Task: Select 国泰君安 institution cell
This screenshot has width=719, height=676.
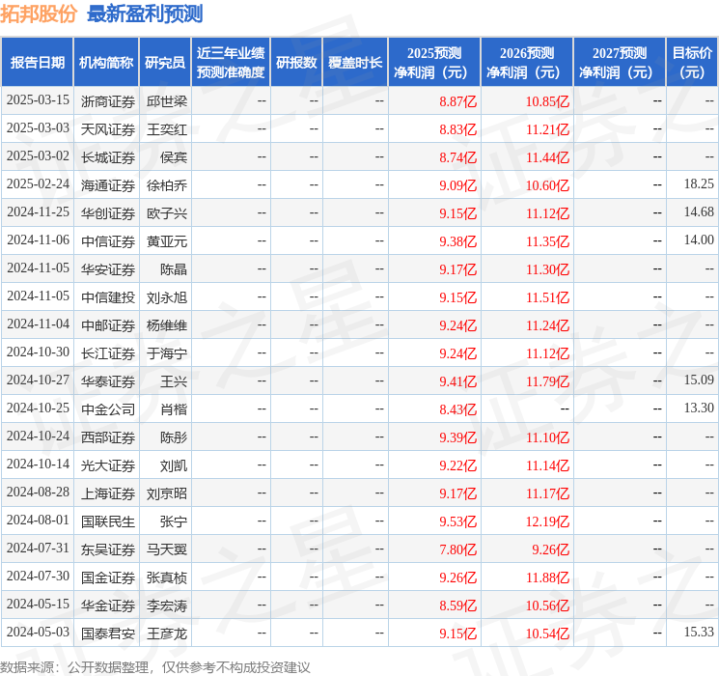Action: pyautogui.click(x=108, y=633)
